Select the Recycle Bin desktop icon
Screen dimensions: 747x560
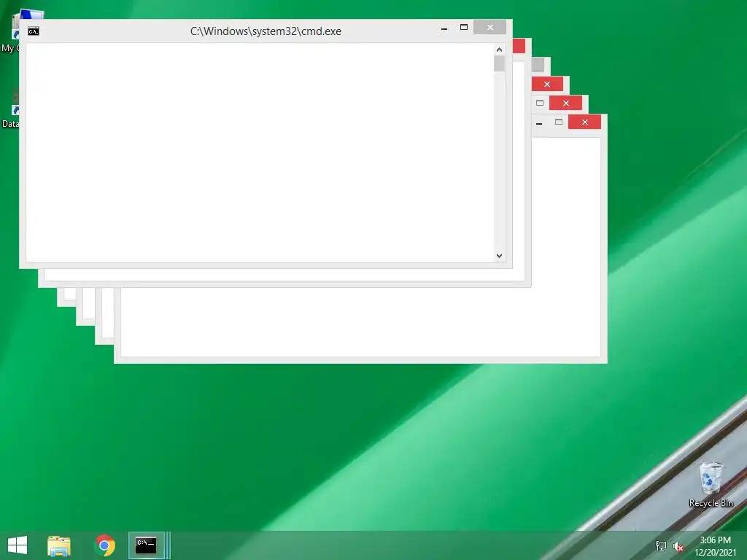(x=711, y=485)
